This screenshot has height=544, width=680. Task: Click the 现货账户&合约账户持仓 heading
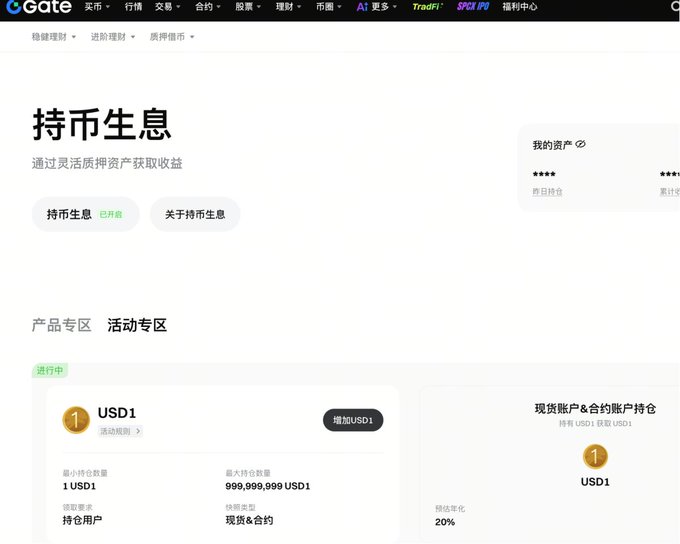click(x=595, y=408)
